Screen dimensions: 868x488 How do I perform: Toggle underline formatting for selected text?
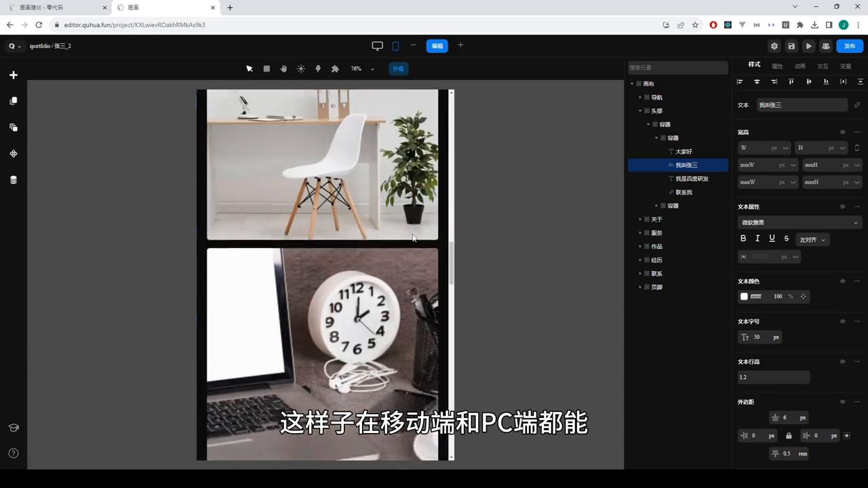tap(772, 239)
